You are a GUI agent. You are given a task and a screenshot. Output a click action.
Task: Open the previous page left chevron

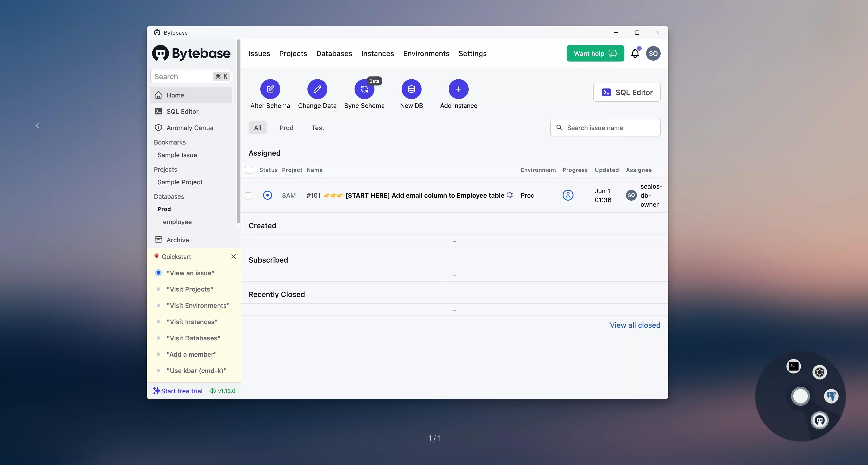(37, 126)
